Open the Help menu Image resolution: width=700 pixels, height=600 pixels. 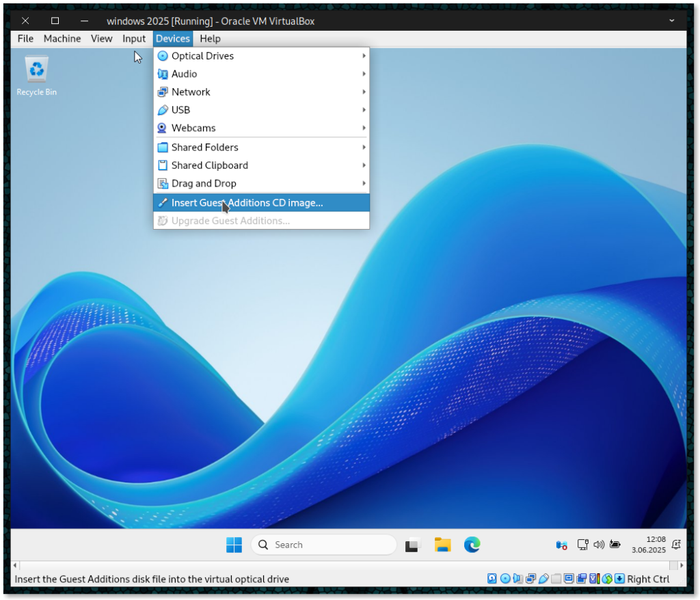[210, 39]
